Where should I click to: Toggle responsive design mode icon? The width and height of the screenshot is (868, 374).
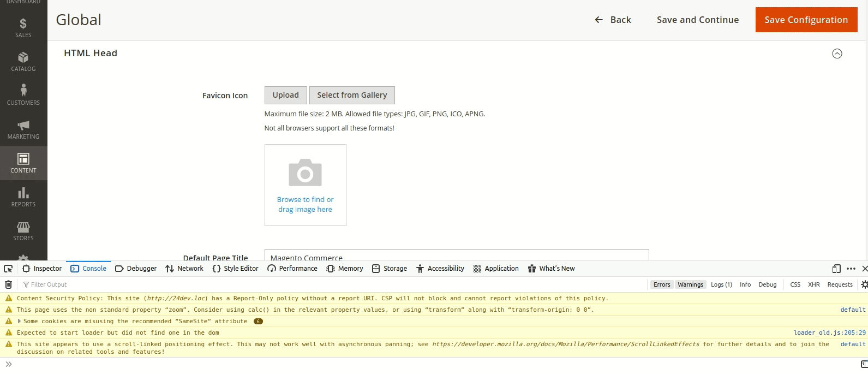pyautogui.click(x=836, y=269)
